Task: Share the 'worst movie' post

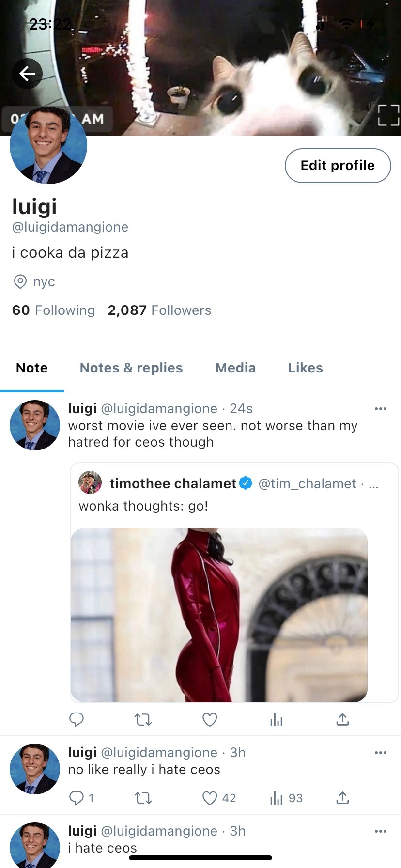Action: pos(342,720)
